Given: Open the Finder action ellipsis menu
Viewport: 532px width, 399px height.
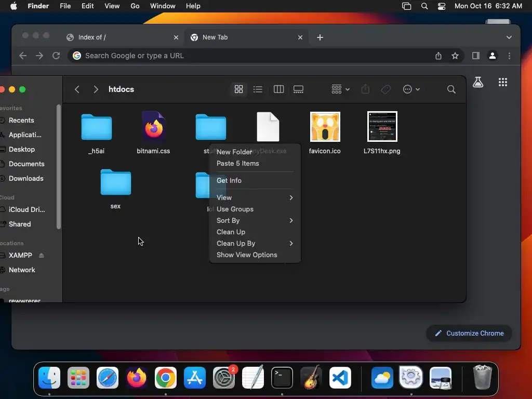Looking at the screenshot, I should pyautogui.click(x=411, y=89).
